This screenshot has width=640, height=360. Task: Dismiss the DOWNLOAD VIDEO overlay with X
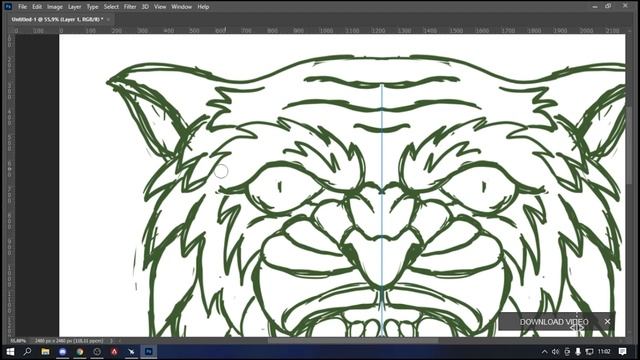click(607, 322)
